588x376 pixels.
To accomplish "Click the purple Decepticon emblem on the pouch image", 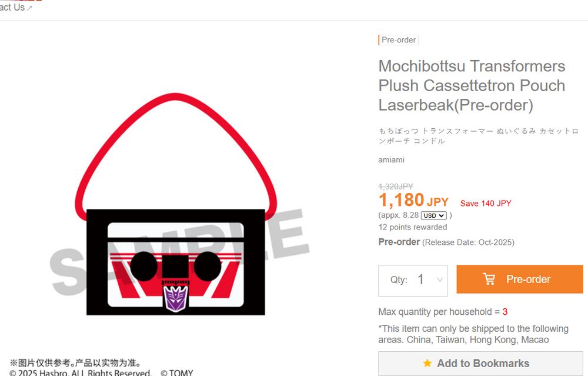I will tap(175, 299).
